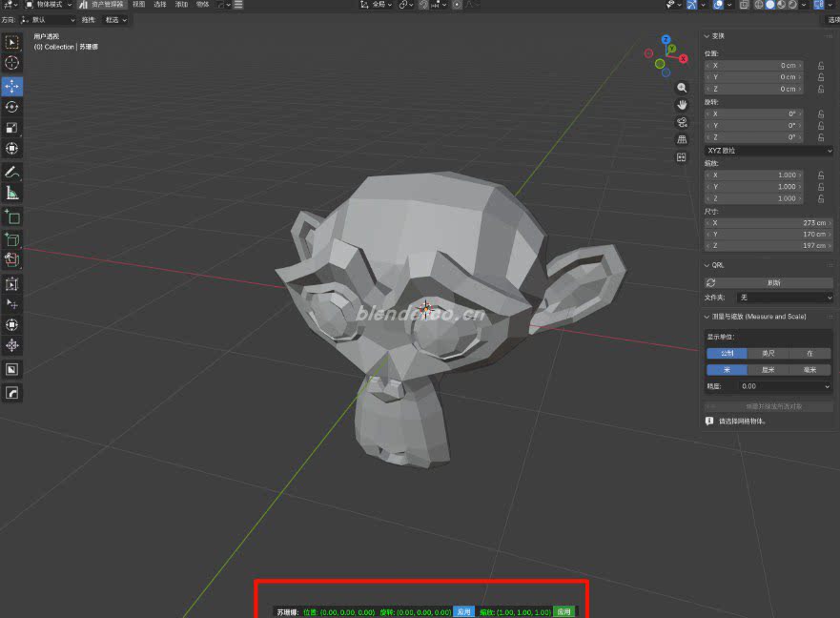Click the blue 应用 apply button

(463, 611)
